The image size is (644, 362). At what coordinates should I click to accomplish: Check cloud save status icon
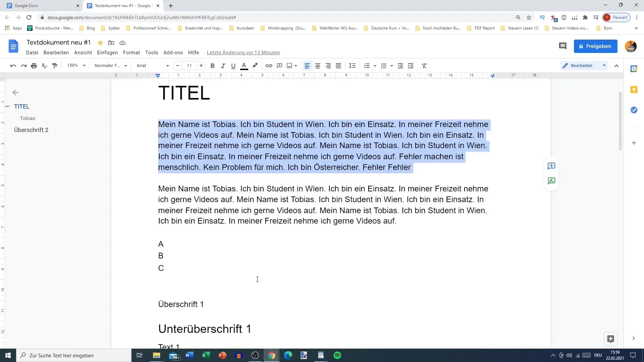[122, 43]
